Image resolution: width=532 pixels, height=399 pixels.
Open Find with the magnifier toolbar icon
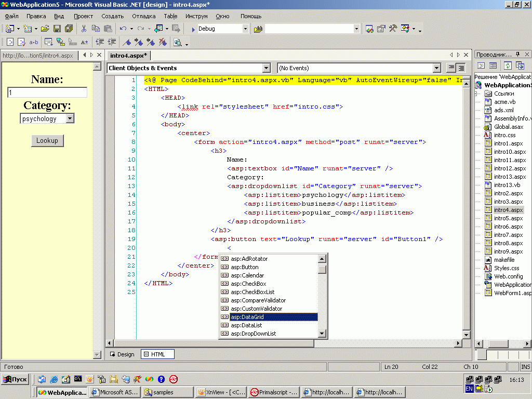tap(177, 42)
